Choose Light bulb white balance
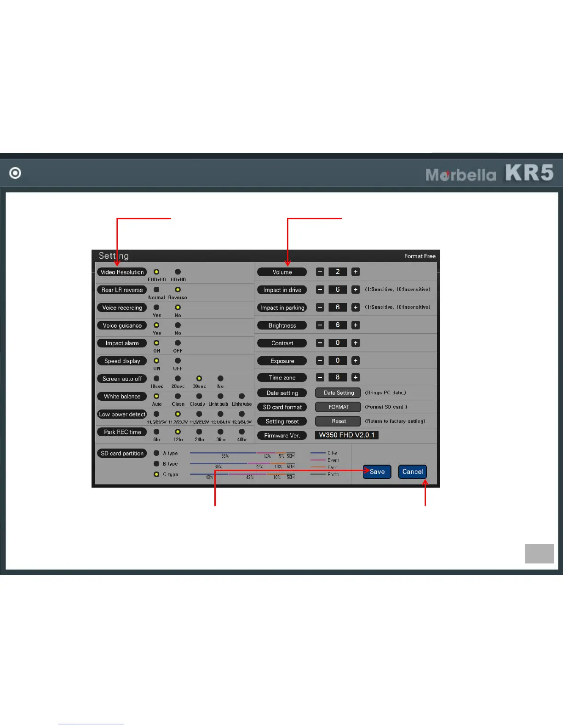This screenshot has width=563, height=728. coord(220,396)
